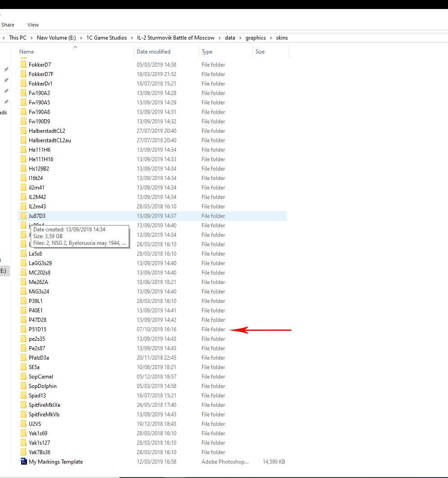
Task: Select the FokkerD7 folder icon
Action: point(23,65)
